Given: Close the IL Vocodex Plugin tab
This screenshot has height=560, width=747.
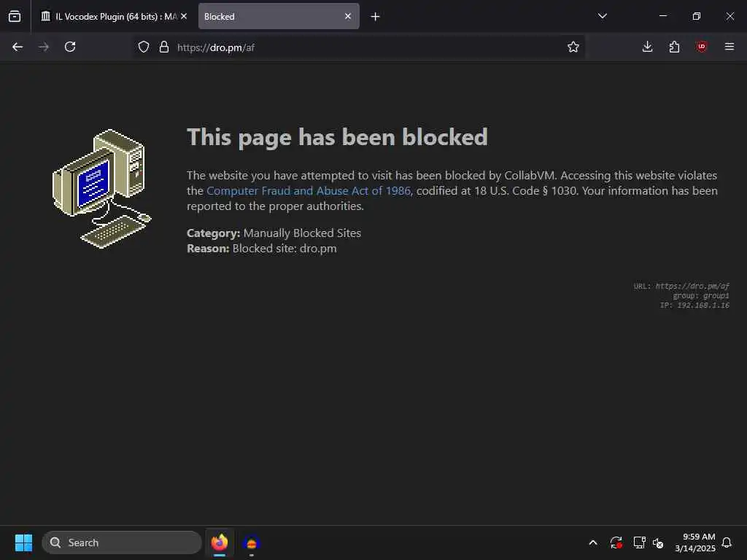Looking at the screenshot, I should tap(184, 16).
